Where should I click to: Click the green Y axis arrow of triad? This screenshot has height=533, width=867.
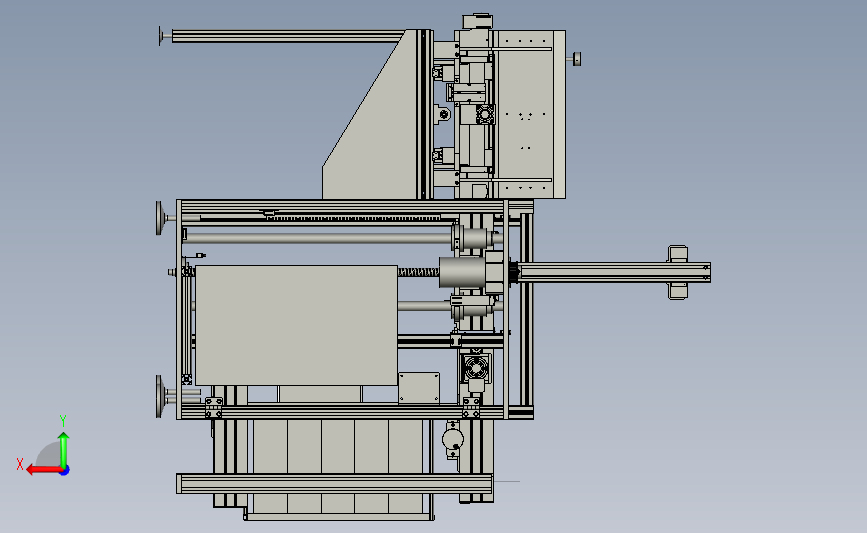(64, 449)
